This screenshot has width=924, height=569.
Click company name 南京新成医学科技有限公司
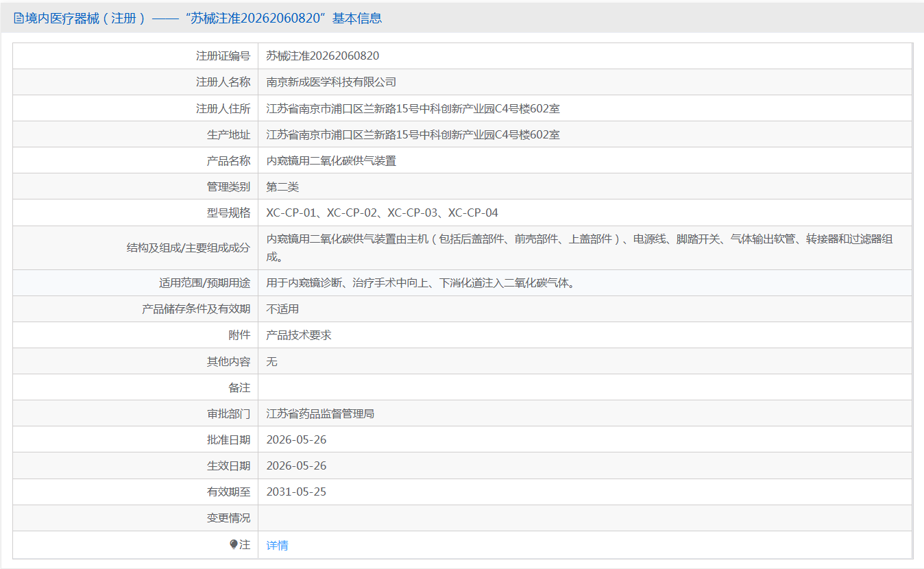[331, 82]
